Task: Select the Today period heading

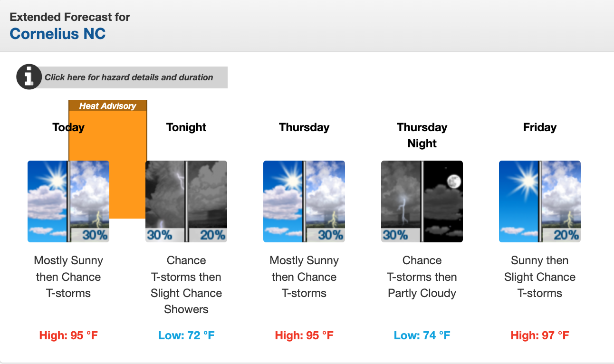Action: [68, 127]
